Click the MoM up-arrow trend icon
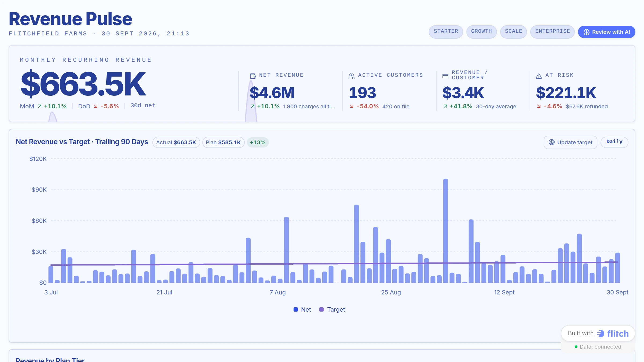 (x=40, y=106)
